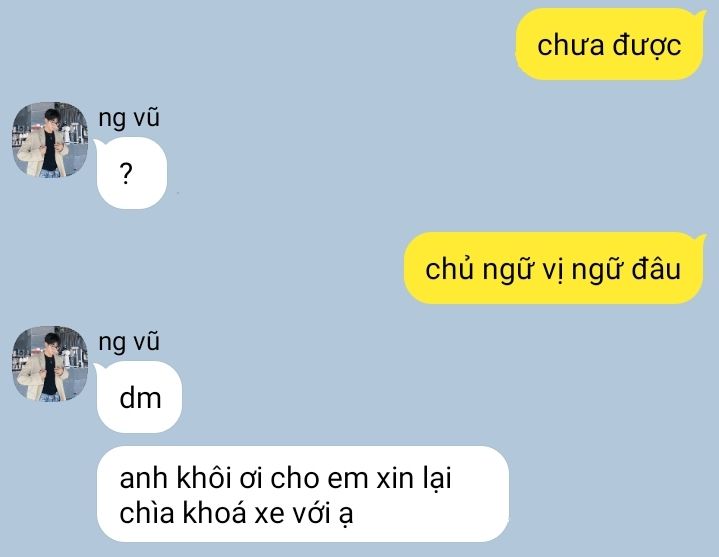
Task: Click the tail of the "dm" bubble
Action: click(x=99, y=368)
